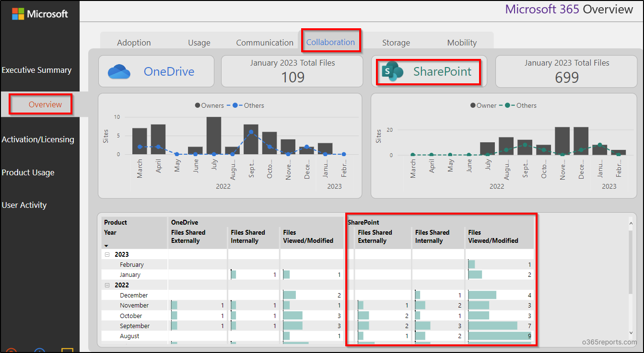Click the sort arrow under Year header
This screenshot has width=644, height=353.
click(x=106, y=245)
